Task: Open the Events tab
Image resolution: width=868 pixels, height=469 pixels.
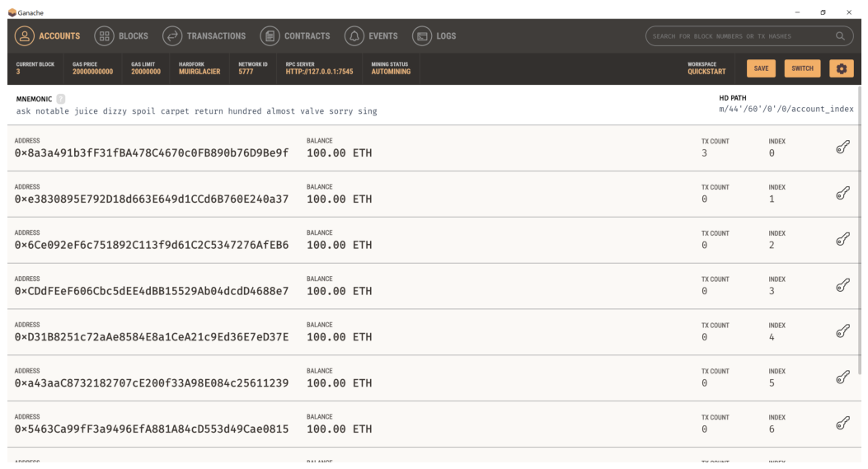Action: tap(371, 36)
